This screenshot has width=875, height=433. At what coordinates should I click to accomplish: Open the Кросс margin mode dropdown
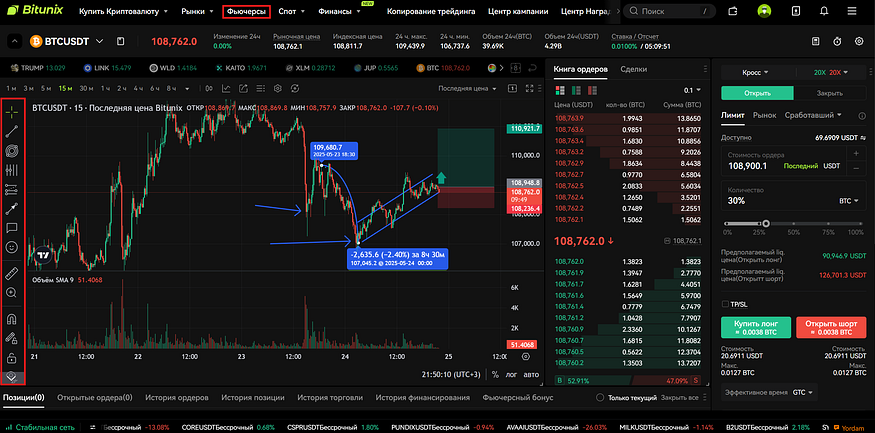point(757,73)
